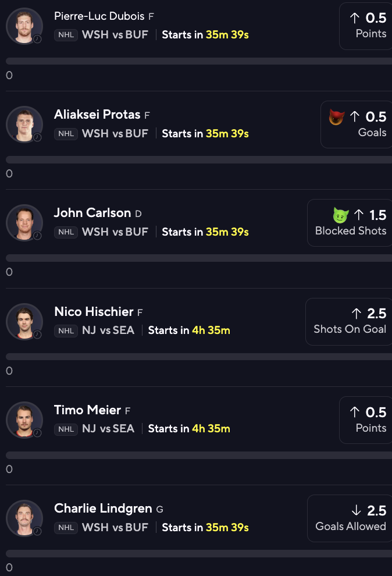Select John Carlson 1.5 Blocked Shots box
The image size is (392, 576).
[350, 223]
